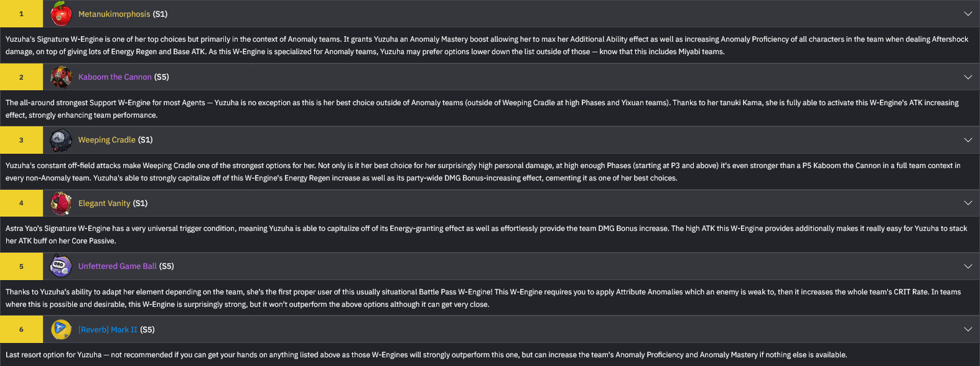Image resolution: width=980 pixels, height=366 pixels.
Task: Open the Unfettered Game Ball dropdown arrow
Action: click(968, 266)
